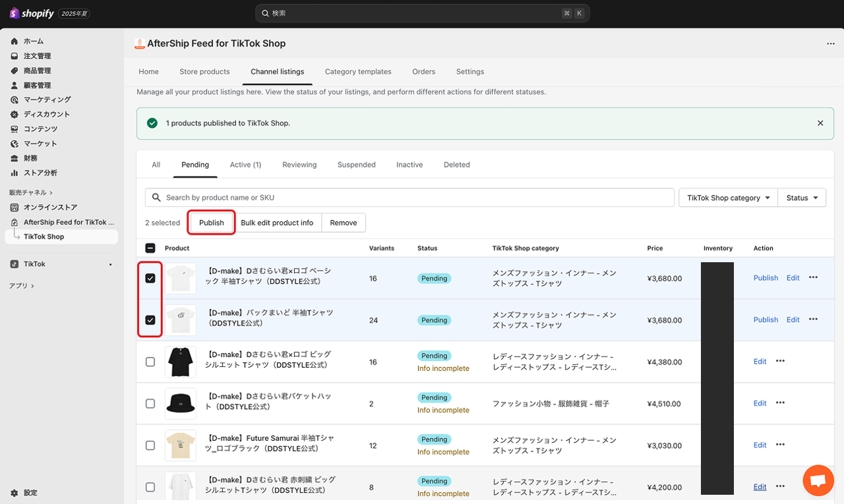Open ホーム from the sidebar home icon
Viewport: 844px width, 504px height.
pyautogui.click(x=15, y=42)
